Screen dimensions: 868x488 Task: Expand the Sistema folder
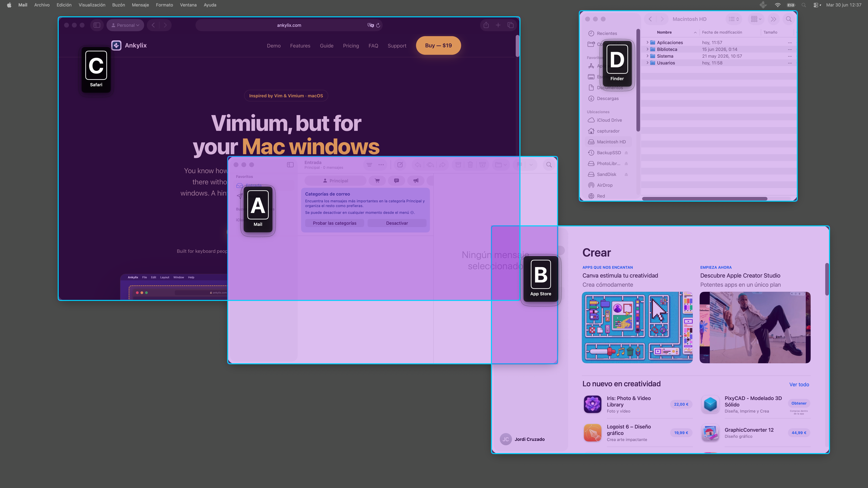(x=647, y=56)
